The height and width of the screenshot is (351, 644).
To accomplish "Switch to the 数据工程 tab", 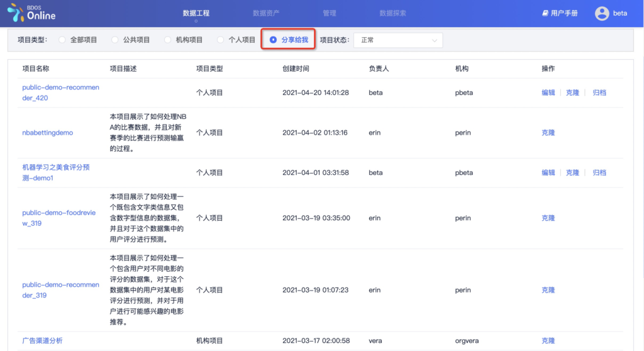I will tap(196, 13).
